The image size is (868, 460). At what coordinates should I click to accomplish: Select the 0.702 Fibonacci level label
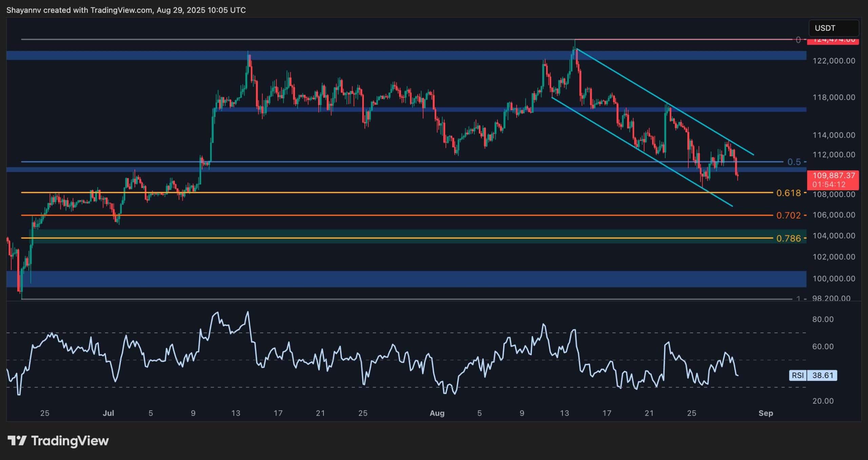coord(788,215)
